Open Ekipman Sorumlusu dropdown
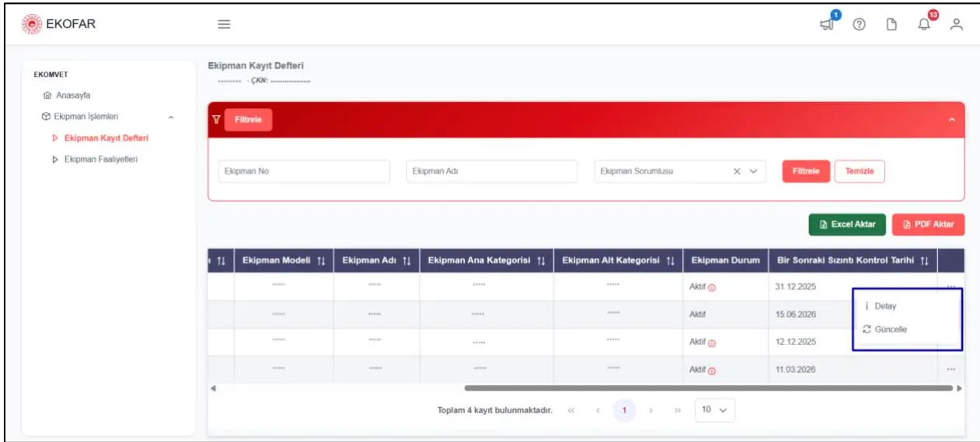 (x=752, y=172)
